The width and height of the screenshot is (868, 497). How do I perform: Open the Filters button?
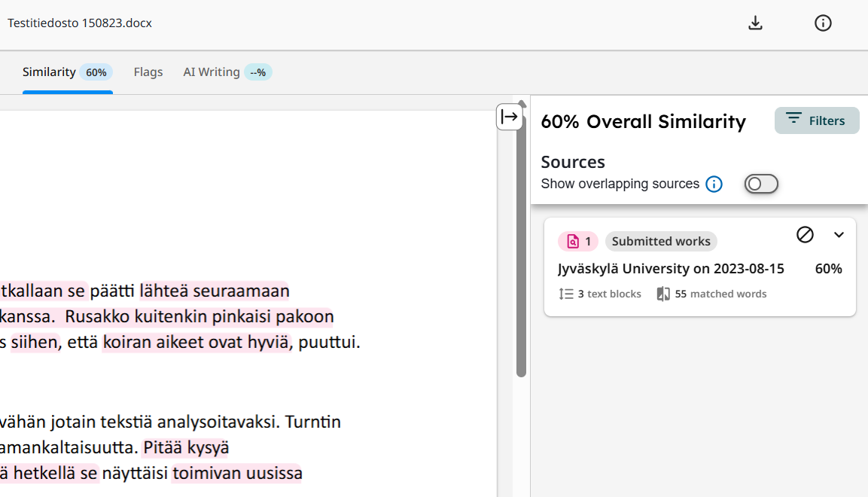point(816,120)
